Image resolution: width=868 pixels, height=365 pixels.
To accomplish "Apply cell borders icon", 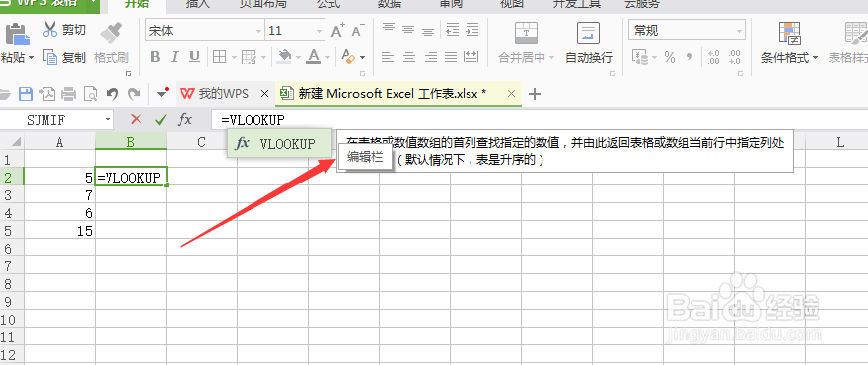I will click(220, 57).
